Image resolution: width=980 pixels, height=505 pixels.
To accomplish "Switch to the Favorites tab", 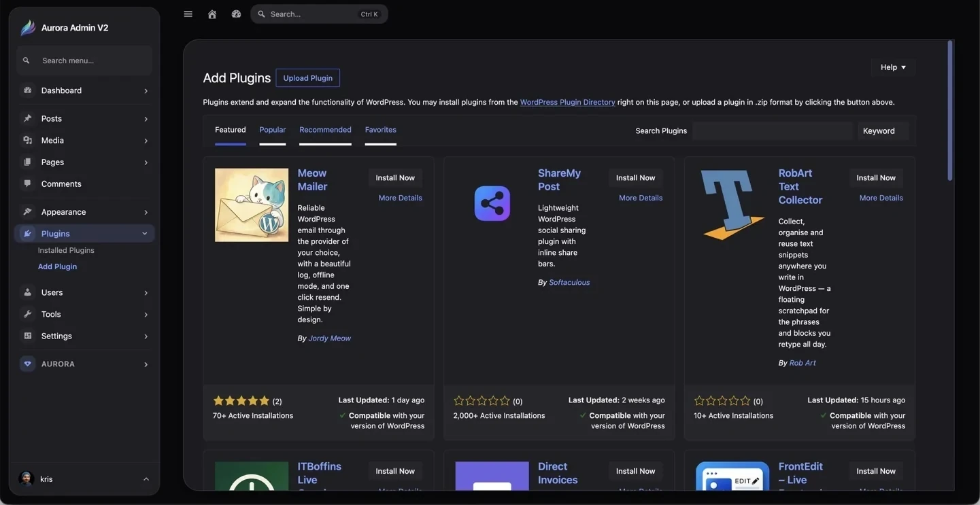I will [381, 130].
